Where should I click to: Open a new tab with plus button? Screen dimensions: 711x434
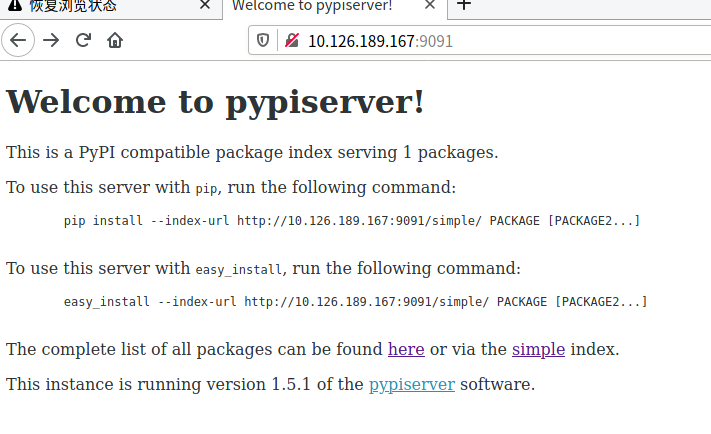464,5
